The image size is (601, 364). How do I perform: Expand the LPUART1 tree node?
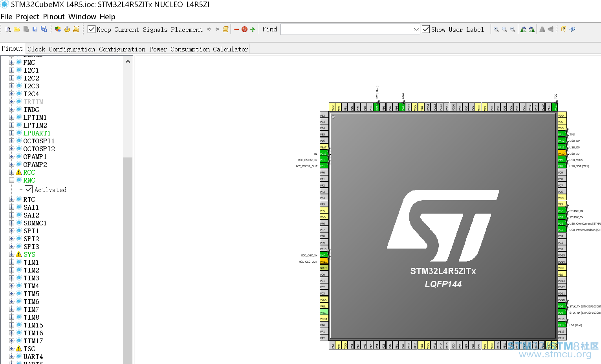pos(11,133)
